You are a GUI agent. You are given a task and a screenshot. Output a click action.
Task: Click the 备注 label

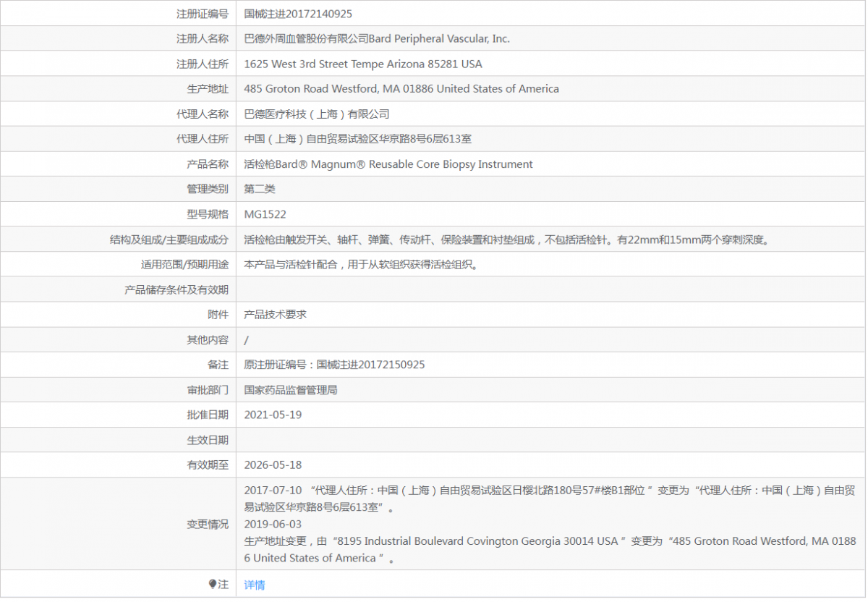pyautogui.click(x=218, y=365)
